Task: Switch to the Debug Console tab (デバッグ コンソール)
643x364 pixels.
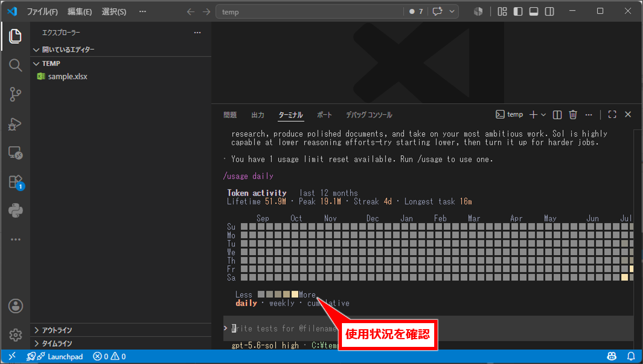Action: click(369, 115)
